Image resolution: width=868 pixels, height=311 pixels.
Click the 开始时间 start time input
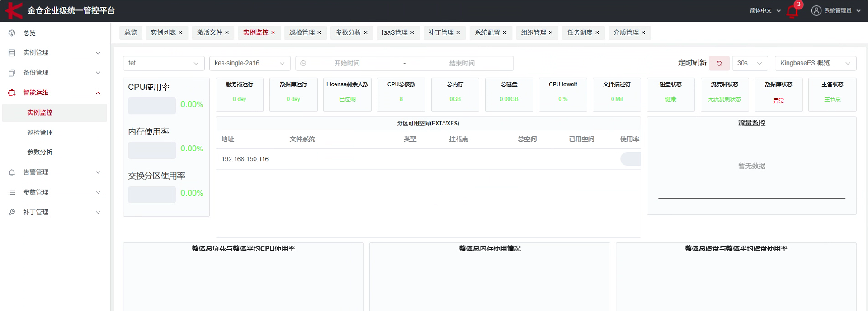[x=347, y=63]
